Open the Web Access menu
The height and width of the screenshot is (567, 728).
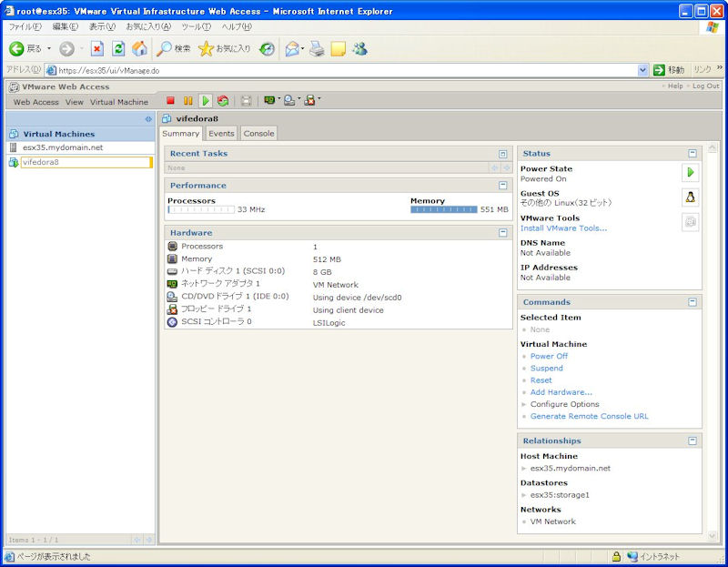coord(36,102)
